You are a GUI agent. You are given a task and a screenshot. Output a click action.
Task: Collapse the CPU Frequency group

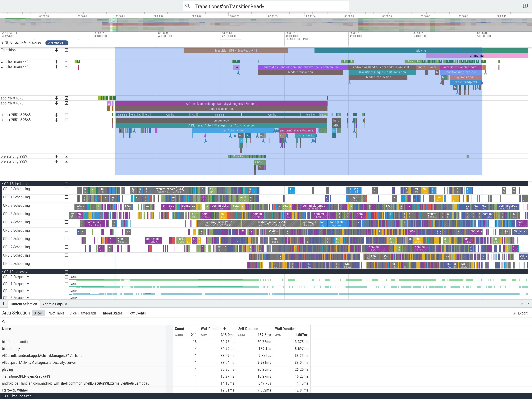(2, 272)
